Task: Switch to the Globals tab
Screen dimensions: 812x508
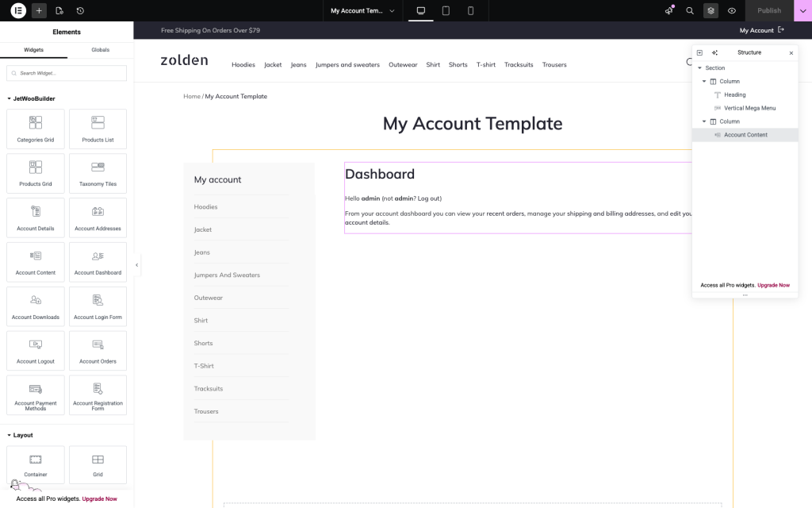Action: pyautogui.click(x=101, y=50)
